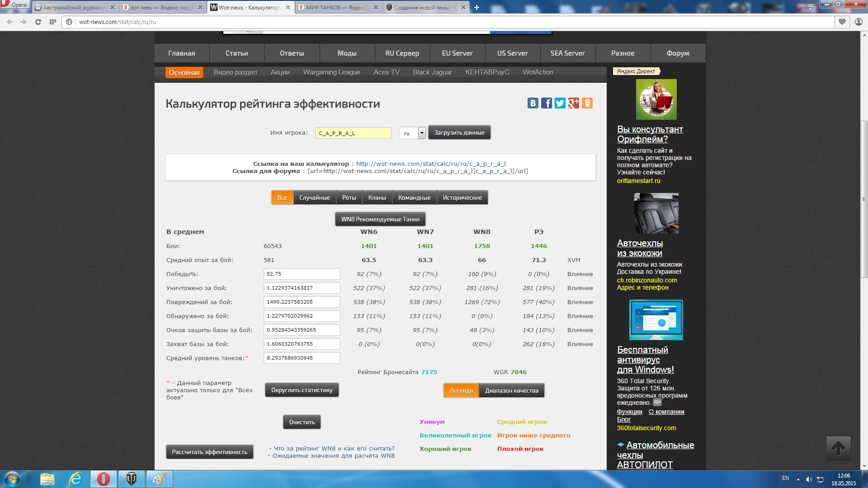Share page via Google Plus icon
This screenshot has height=488, width=868.
tap(573, 103)
